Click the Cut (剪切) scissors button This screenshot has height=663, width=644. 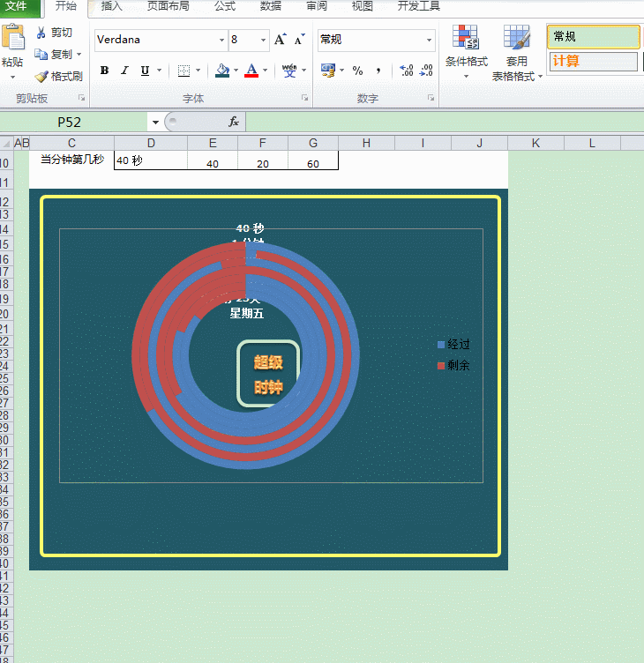(x=54, y=33)
